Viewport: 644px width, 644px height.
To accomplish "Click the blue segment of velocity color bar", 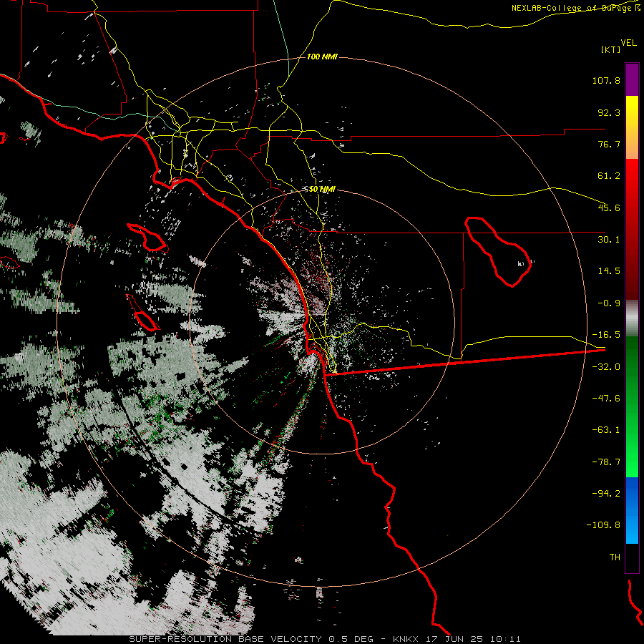I will pos(632,510).
